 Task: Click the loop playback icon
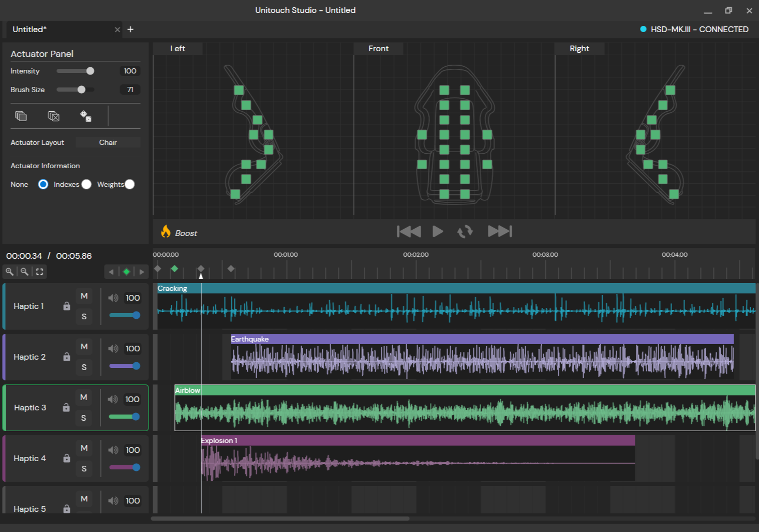(465, 231)
